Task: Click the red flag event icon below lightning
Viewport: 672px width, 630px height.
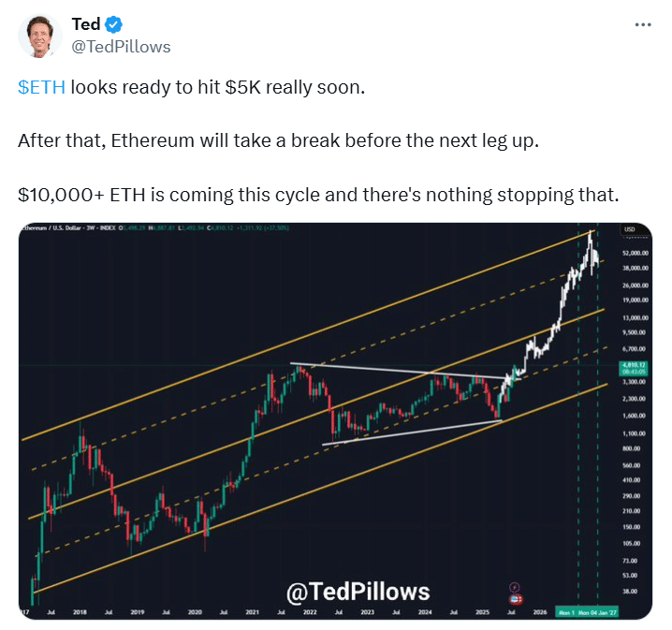Action: [x=516, y=599]
